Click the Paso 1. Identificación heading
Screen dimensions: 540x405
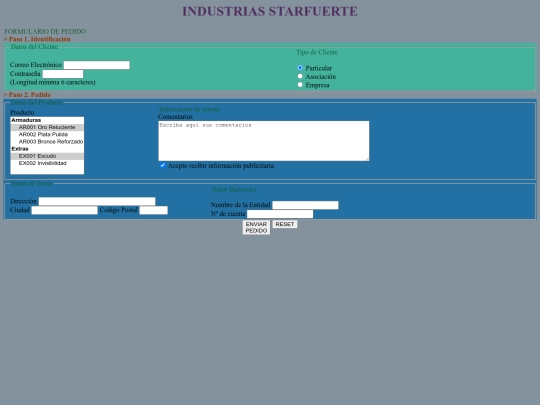pyautogui.click(x=37, y=39)
